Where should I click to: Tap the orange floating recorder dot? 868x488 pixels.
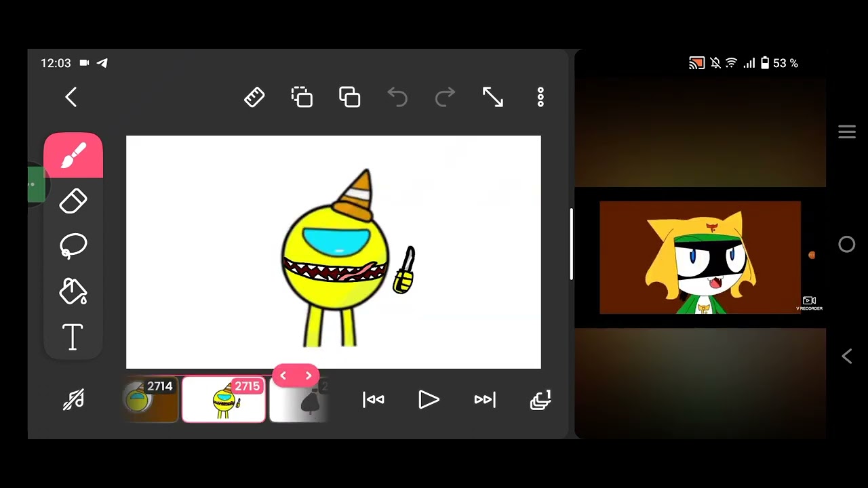812,255
